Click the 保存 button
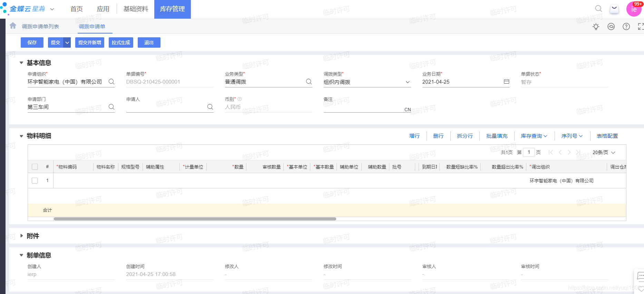This screenshot has height=294, width=644. tap(32, 42)
